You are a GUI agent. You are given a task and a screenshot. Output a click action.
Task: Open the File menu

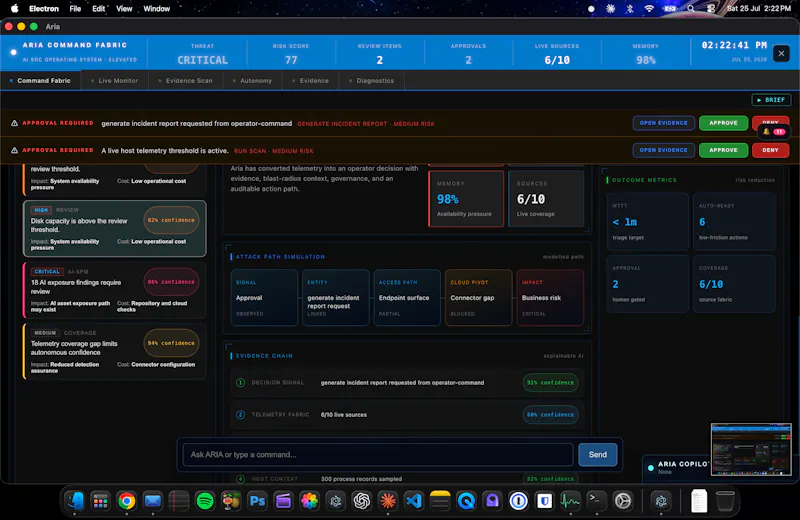pyautogui.click(x=75, y=8)
